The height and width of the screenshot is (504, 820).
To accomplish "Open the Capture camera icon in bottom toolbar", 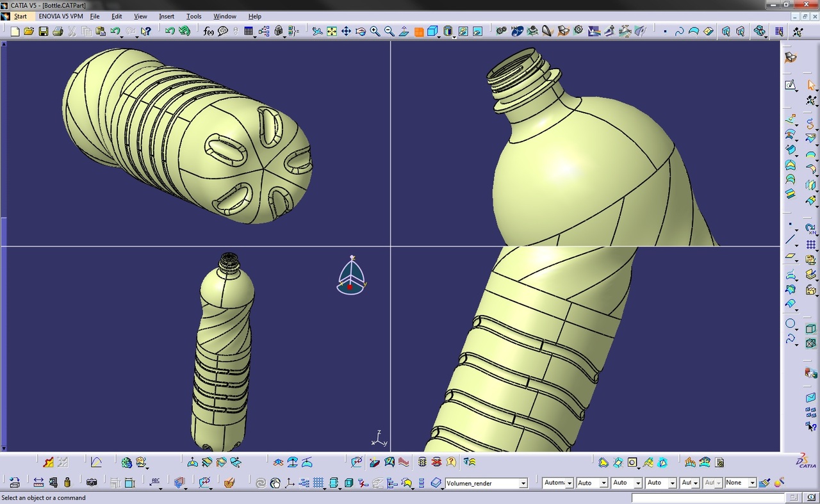I will pyautogui.click(x=92, y=482).
